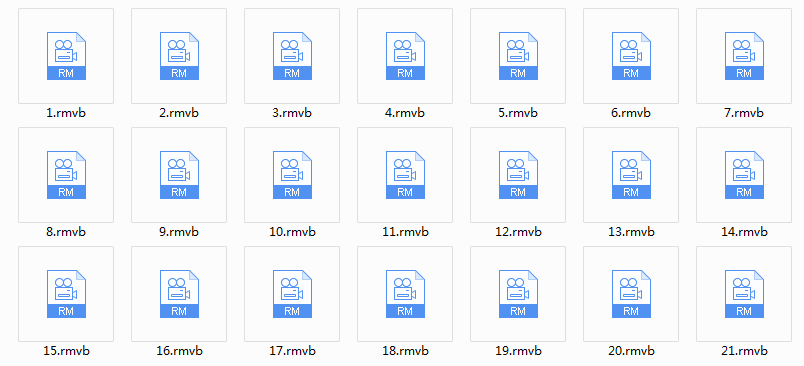The image size is (804, 366).
Task: Select the 6.rmvb video file icon
Action: (631, 56)
